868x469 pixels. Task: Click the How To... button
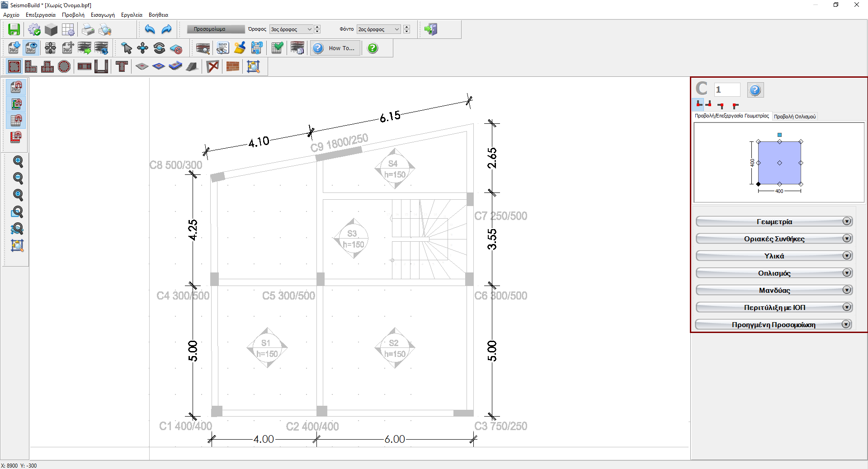(x=335, y=48)
